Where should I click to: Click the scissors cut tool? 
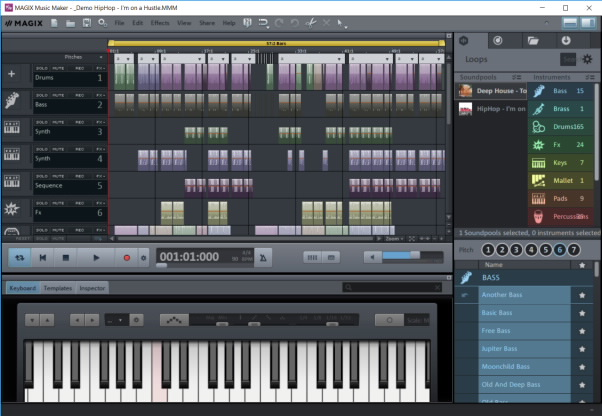coord(311,23)
